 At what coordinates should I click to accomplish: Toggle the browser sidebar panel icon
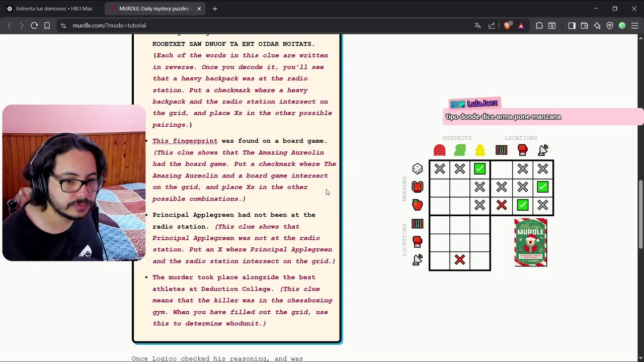[572, 26]
